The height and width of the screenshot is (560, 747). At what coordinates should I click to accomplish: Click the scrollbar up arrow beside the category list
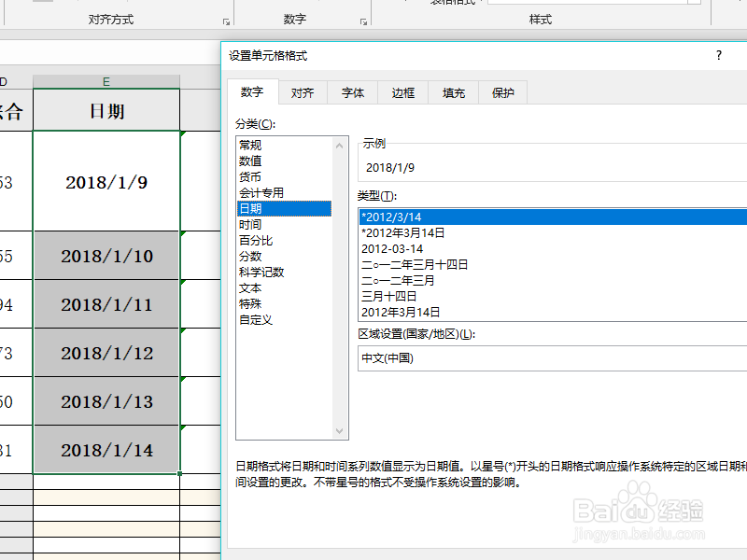tap(339, 146)
